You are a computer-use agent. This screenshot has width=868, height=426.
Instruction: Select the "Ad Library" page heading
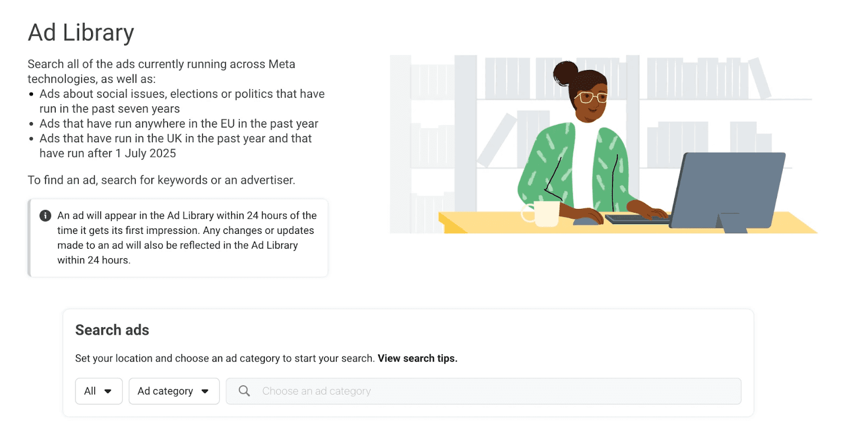[81, 33]
